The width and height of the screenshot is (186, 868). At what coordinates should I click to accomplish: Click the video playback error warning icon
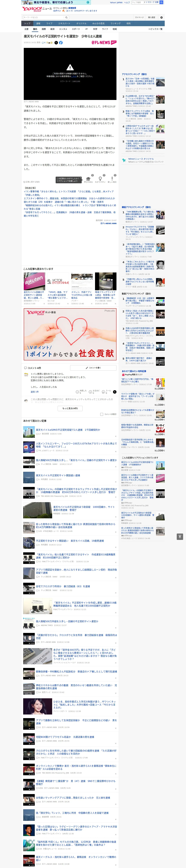point(70,67)
